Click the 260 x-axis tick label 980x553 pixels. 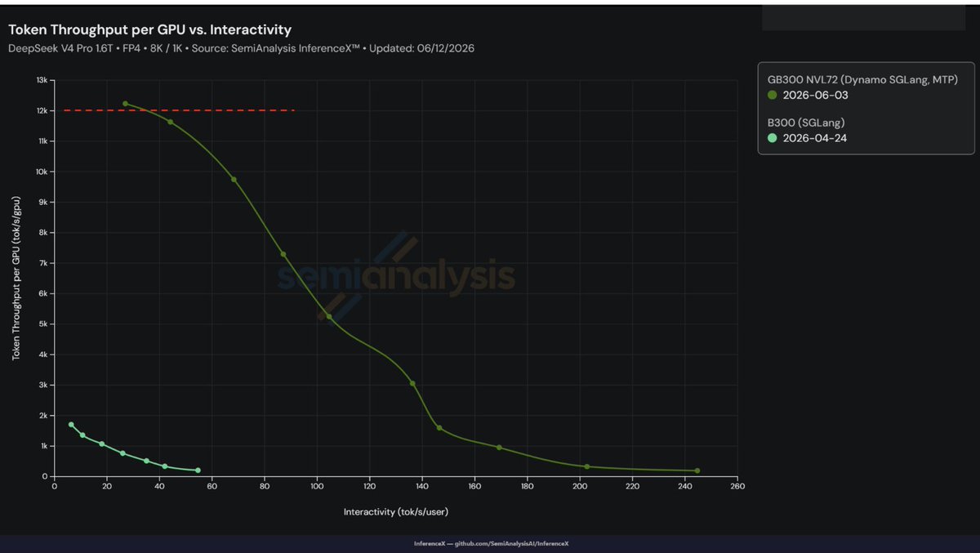(737, 487)
